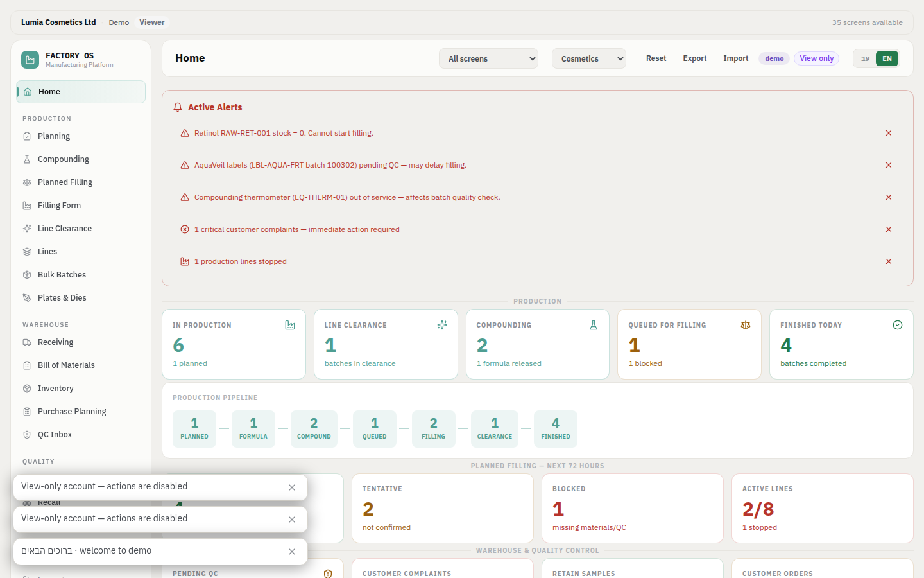Select the Queued pipeline stage
This screenshot has width=924, height=578.
tap(375, 429)
